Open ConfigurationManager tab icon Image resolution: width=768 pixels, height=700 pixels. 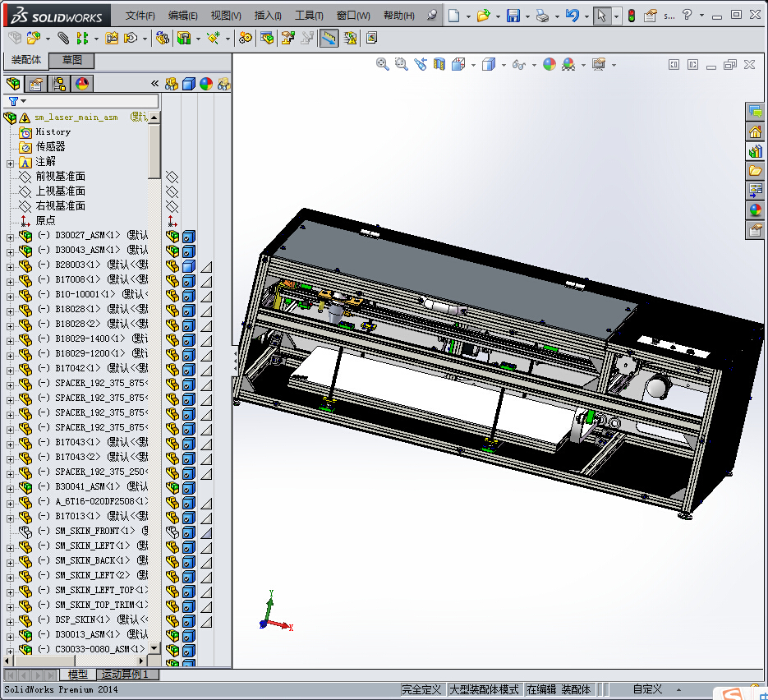pos(59,85)
